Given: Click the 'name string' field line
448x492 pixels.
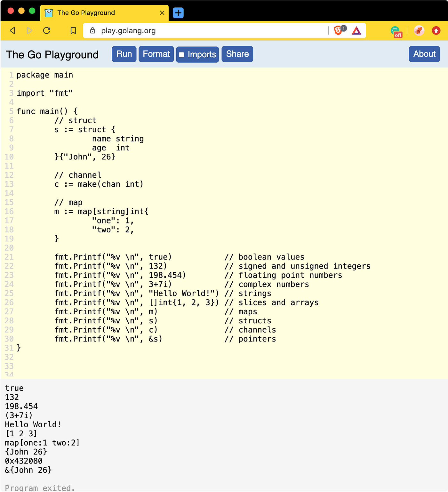Looking at the screenshot, I should pyautogui.click(x=118, y=139).
